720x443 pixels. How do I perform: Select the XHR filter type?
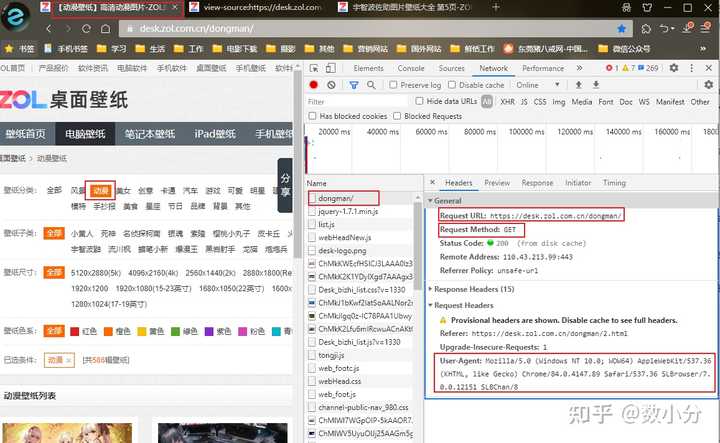click(x=507, y=102)
